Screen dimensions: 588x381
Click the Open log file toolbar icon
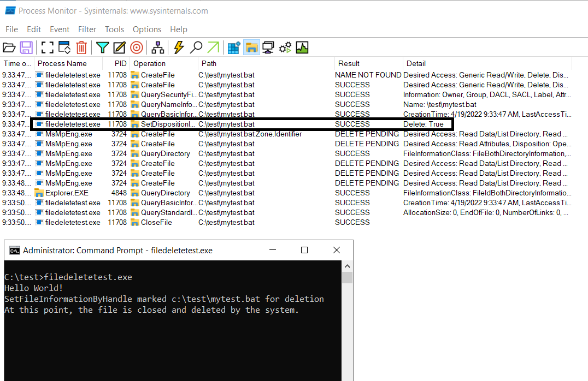pyautogui.click(x=9, y=47)
